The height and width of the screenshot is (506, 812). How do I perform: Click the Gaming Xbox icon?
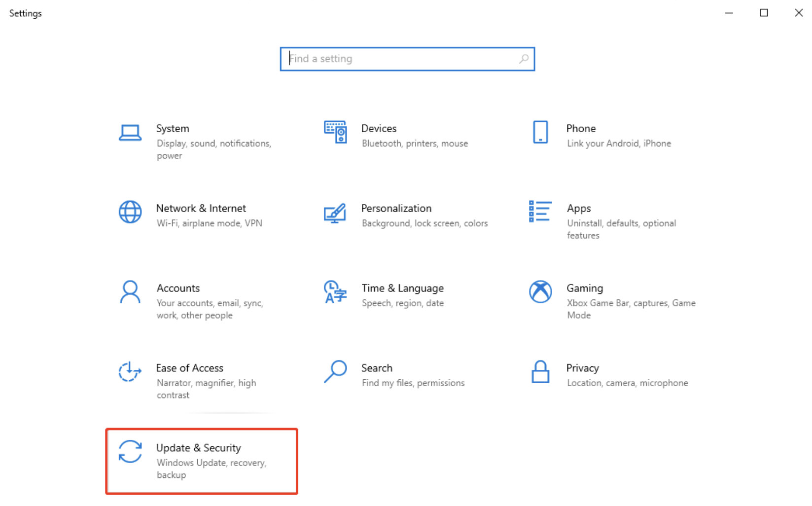pos(540,292)
